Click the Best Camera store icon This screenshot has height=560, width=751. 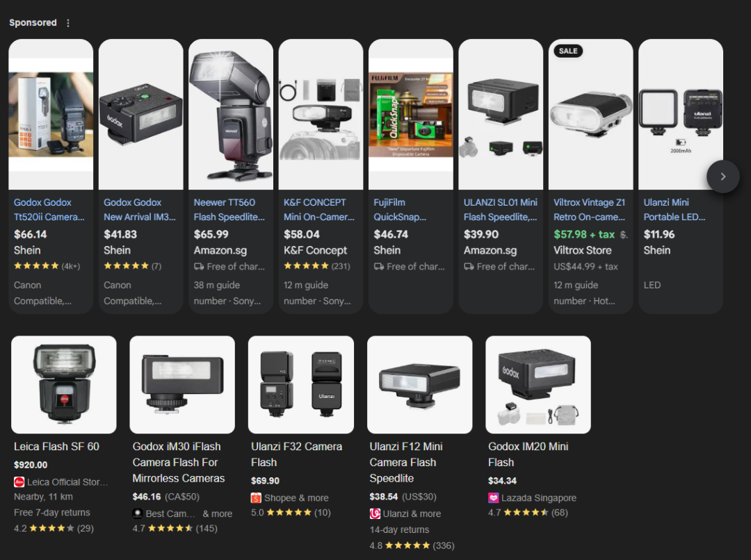point(138,513)
